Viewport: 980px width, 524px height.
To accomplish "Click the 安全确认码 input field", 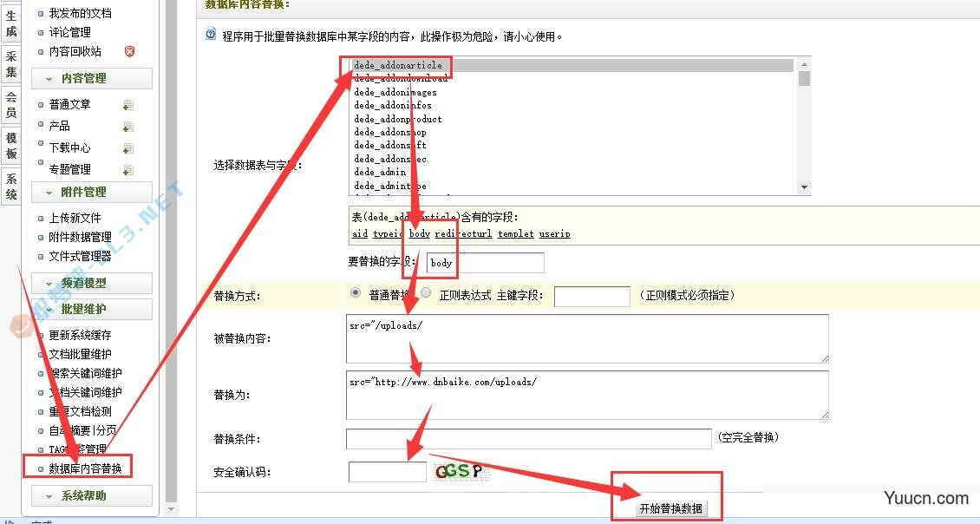I will click(x=387, y=472).
